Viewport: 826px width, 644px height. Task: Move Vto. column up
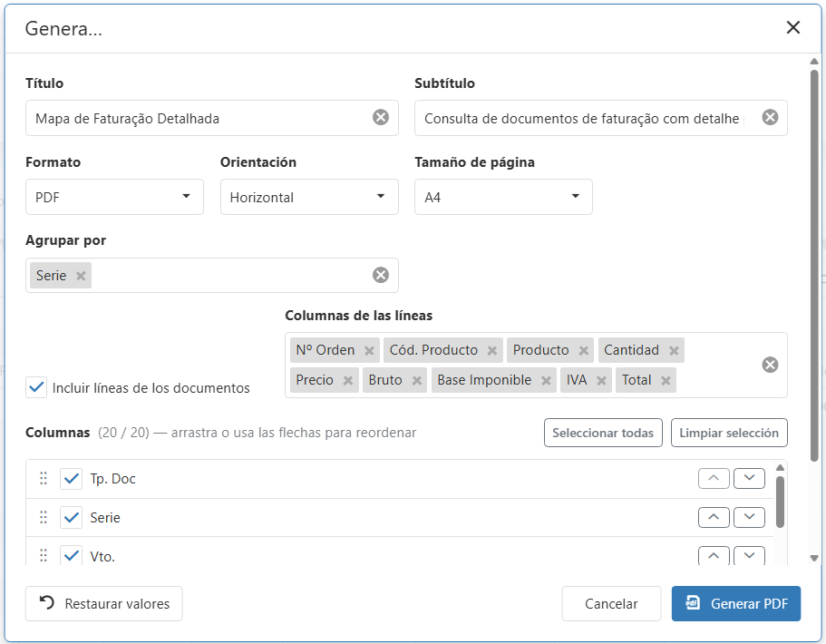pos(714,555)
